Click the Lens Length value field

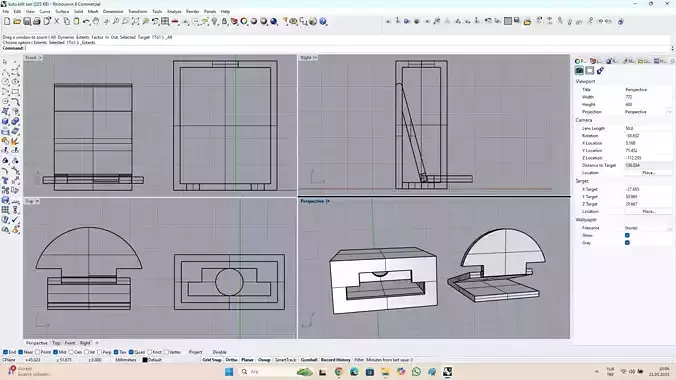pyautogui.click(x=648, y=128)
